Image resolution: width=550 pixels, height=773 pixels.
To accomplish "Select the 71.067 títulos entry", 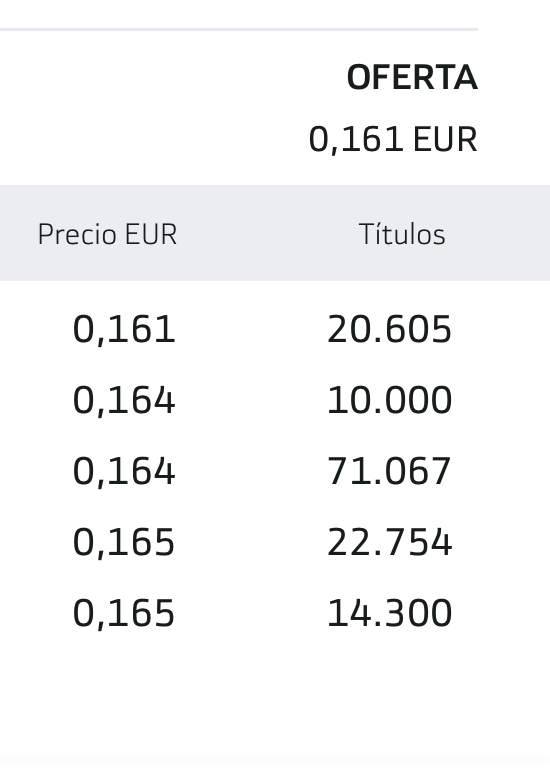I will [x=389, y=471].
